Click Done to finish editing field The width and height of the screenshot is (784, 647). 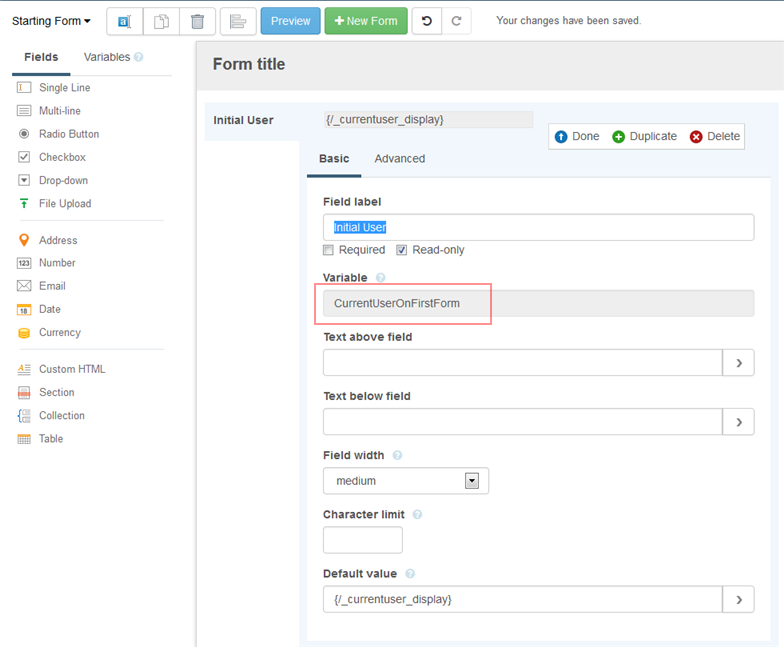tap(577, 136)
